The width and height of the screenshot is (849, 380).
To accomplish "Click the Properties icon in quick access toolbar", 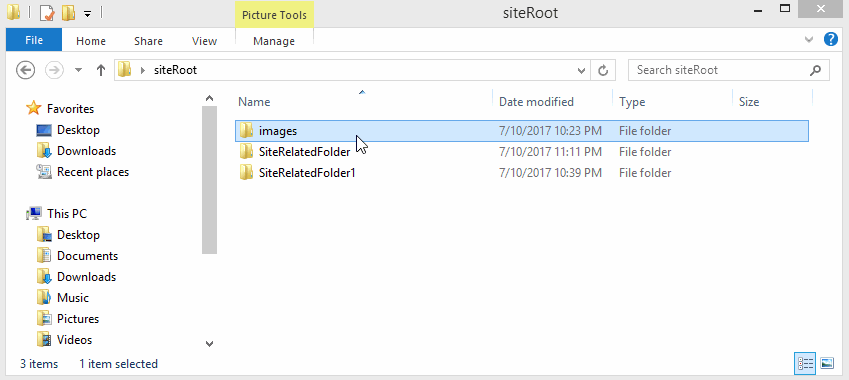I will [x=47, y=12].
